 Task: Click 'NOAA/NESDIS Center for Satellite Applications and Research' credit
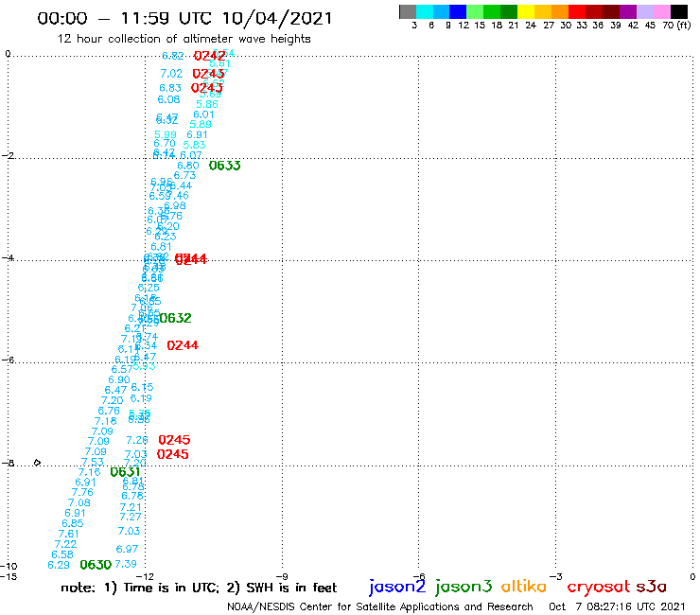[x=380, y=606]
